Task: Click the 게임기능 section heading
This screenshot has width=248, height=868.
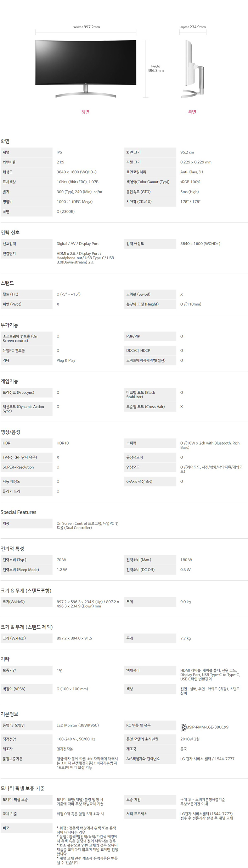Action: click(x=10, y=381)
